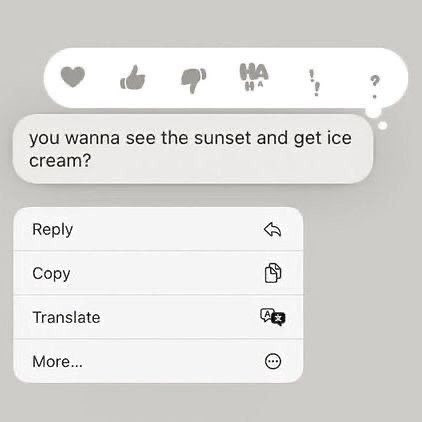React with the HA HA tapback

(x=254, y=77)
